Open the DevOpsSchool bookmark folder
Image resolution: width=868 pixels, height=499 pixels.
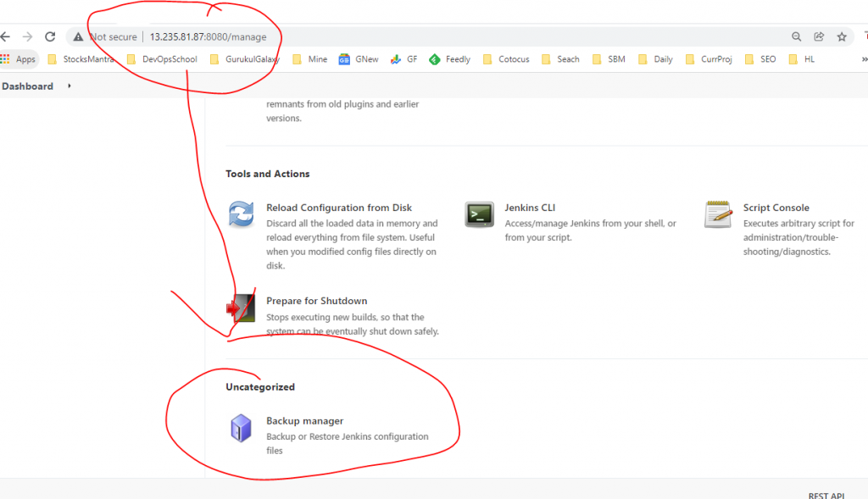tap(161, 59)
